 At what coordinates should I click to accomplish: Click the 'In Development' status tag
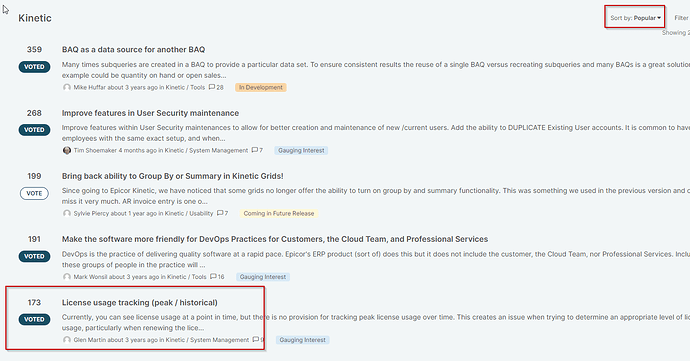click(261, 88)
